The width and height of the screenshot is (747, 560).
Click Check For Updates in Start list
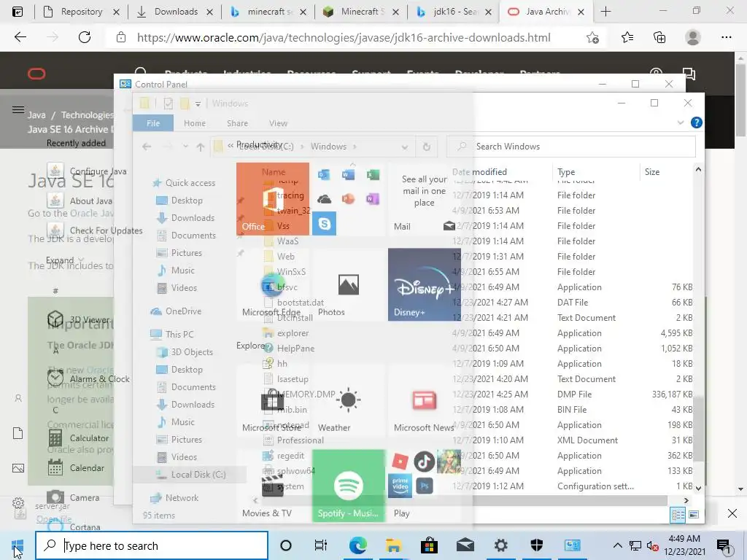(x=95, y=230)
